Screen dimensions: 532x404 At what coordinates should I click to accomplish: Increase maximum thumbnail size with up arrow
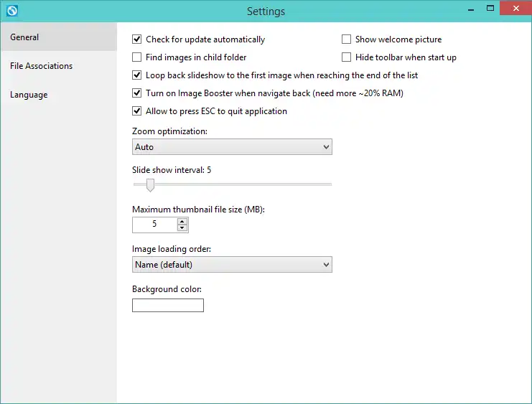coord(182,221)
